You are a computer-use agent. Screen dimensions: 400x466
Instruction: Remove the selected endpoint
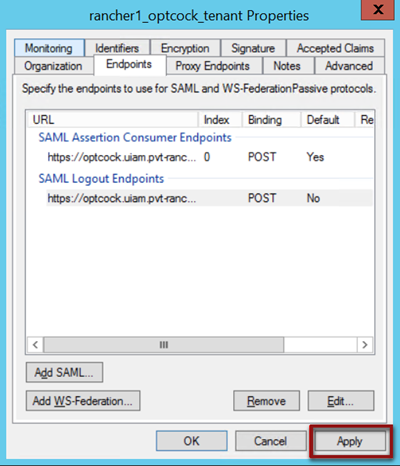[266, 401]
